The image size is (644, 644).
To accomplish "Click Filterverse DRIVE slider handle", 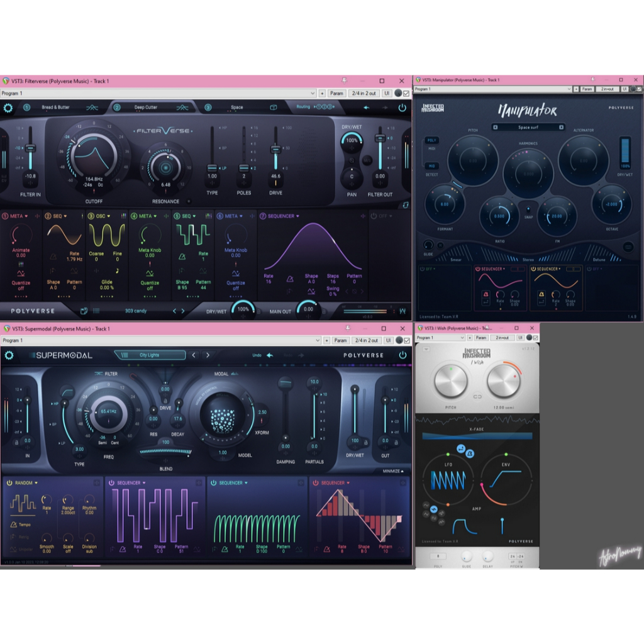I will (275, 149).
